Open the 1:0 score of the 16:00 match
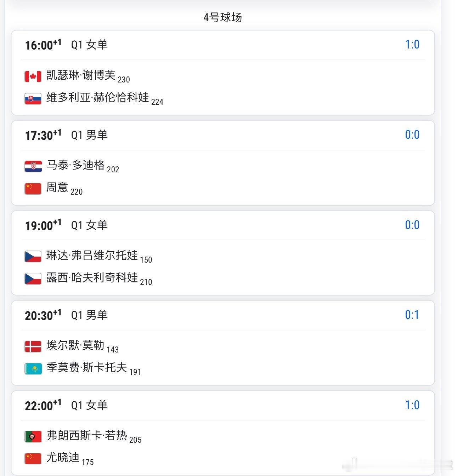The width and height of the screenshot is (457, 476). (x=412, y=45)
